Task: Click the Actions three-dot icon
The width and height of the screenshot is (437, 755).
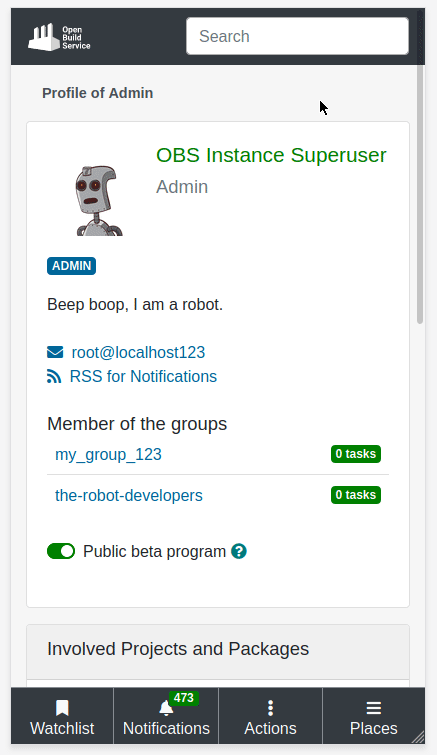Action: [270, 708]
